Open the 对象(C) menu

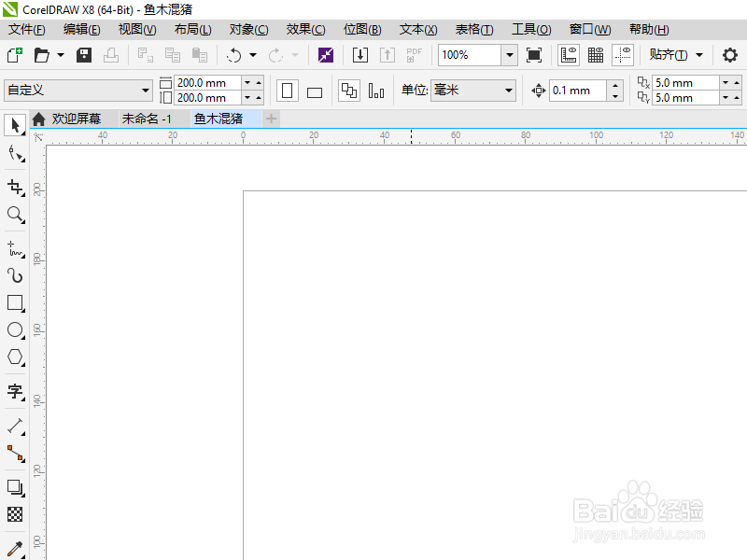coord(248,30)
